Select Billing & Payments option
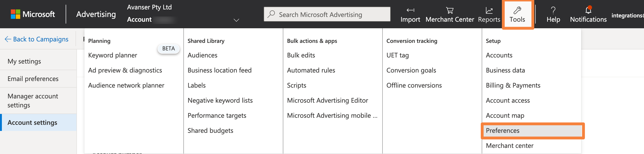The width and height of the screenshot is (644, 154). click(513, 85)
